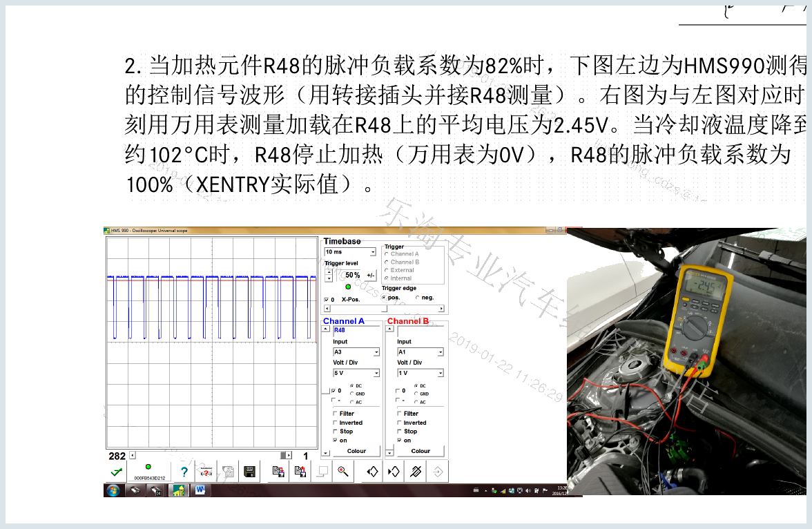Select Channel B DC coupling radio
Viewport: 812px width, 529px height.
416,386
